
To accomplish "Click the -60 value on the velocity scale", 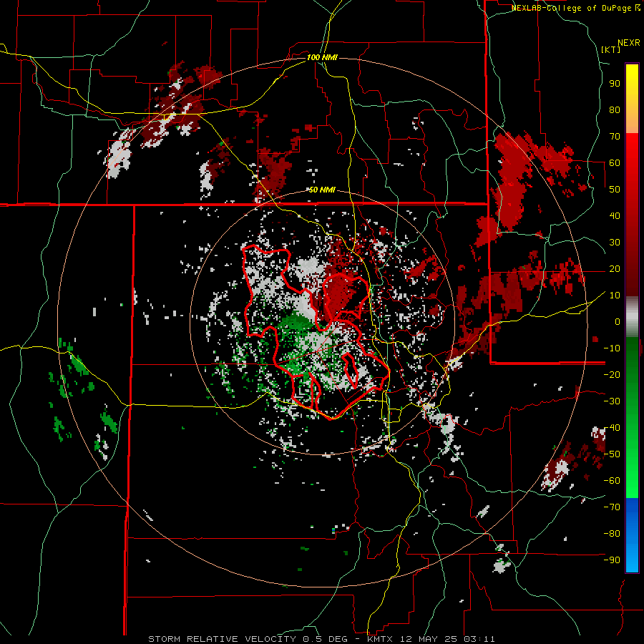I will click(x=612, y=481).
